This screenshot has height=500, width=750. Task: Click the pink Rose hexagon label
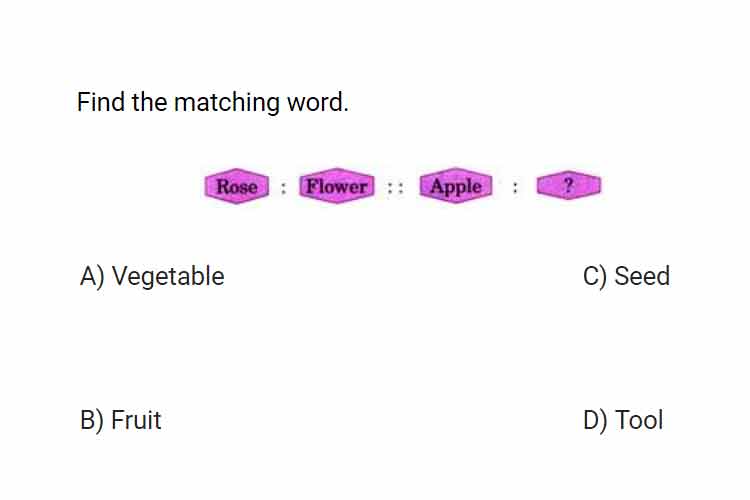[237, 186]
